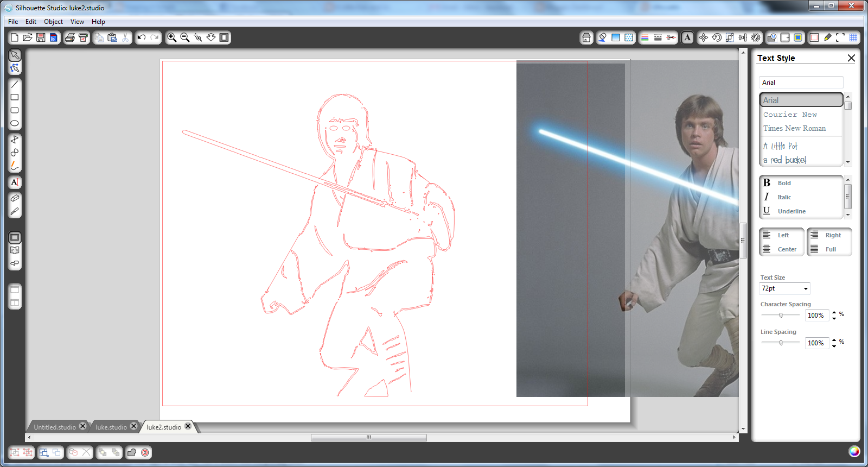The image size is (868, 467).
Task: Select the Rounded Rectangle tool
Action: [x=15, y=110]
